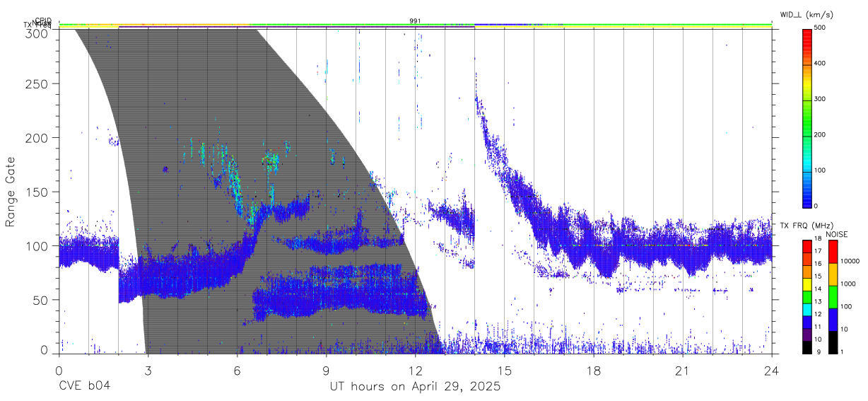Click the 400 label on WID colorbar
Image resolution: width=868 pixels, height=401 pixels.
[x=820, y=64]
